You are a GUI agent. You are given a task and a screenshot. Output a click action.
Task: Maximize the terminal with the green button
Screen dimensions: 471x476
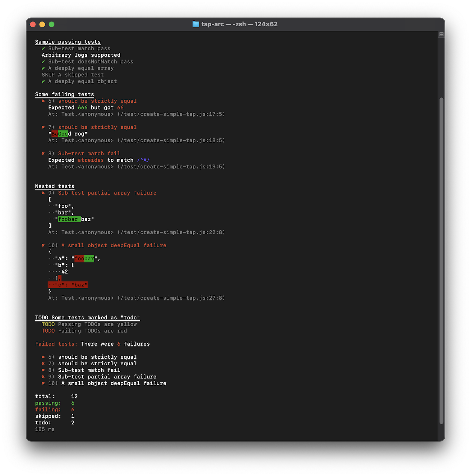[x=51, y=24]
